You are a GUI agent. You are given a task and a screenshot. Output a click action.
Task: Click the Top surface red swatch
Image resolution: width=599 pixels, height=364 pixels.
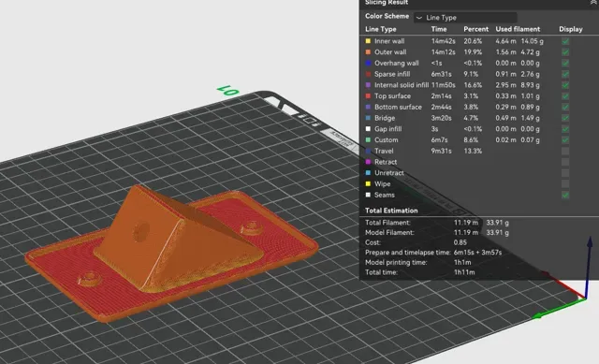point(368,95)
